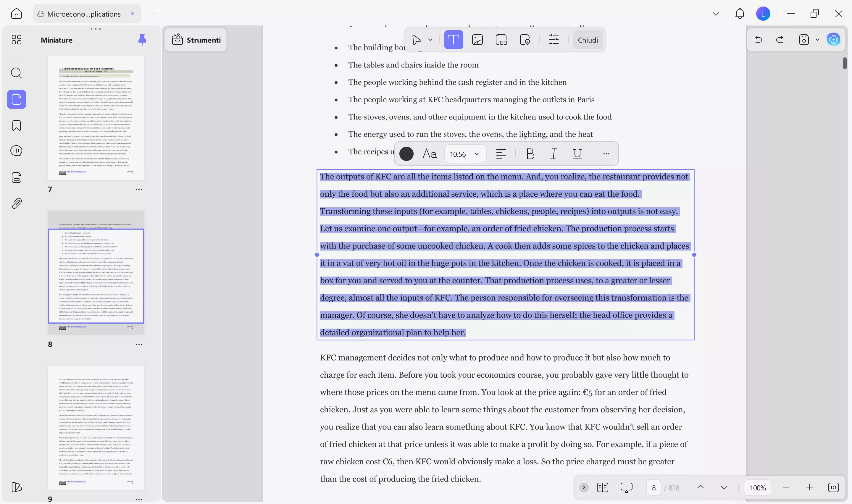This screenshot has height=504, width=852.
Task: Select the text edit tool in toolbar
Action: (453, 40)
